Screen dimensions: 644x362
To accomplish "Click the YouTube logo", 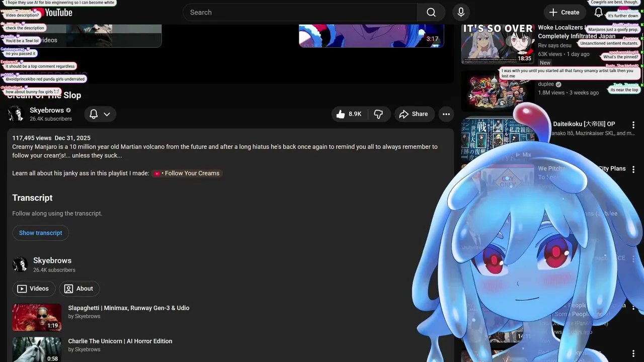I will point(52,13).
